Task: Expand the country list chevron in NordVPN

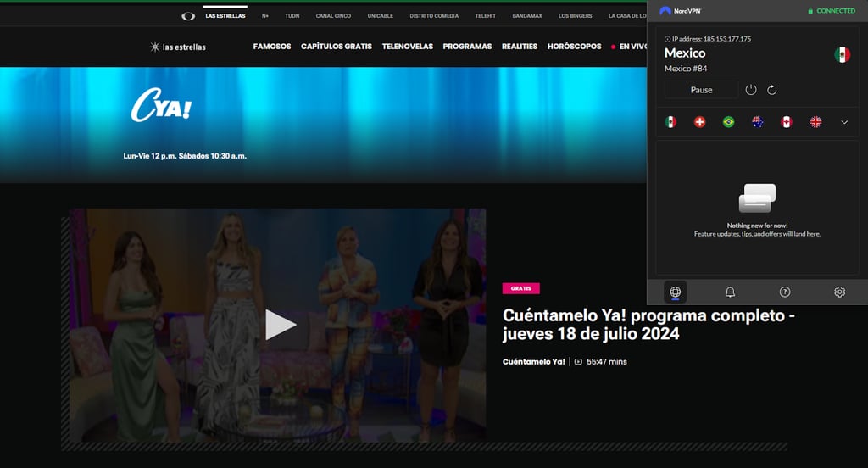Action: pyautogui.click(x=844, y=122)
